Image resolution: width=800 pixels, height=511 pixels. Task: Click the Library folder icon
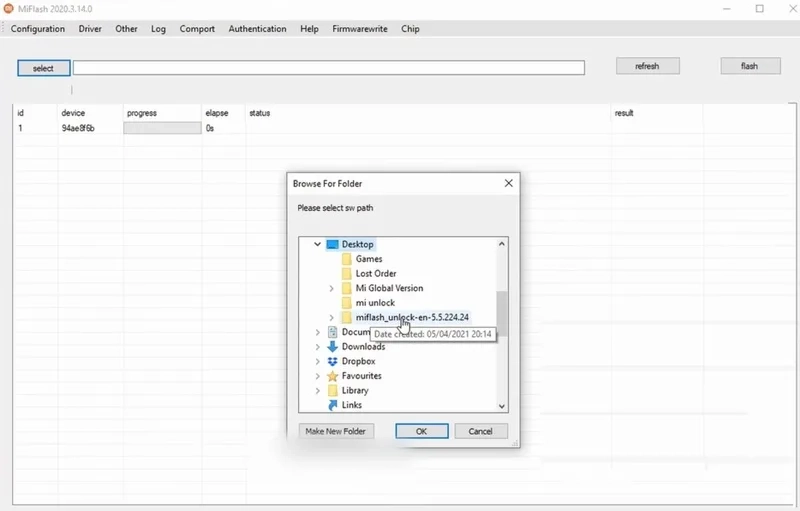tap(333, 391)
